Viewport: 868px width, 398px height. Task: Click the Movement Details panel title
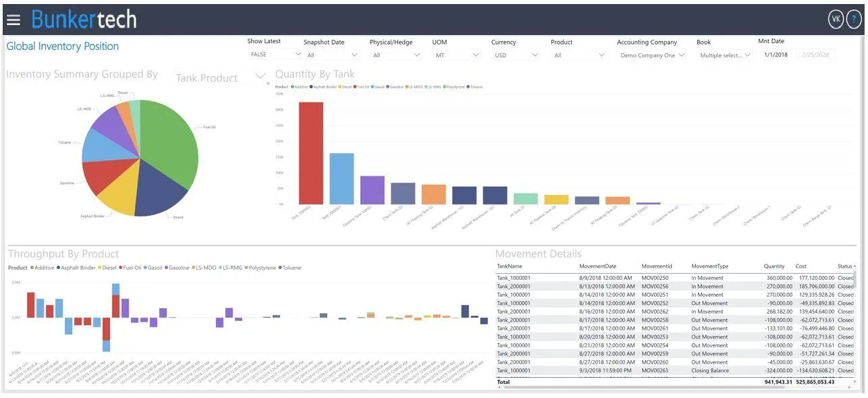click(538, 254)
